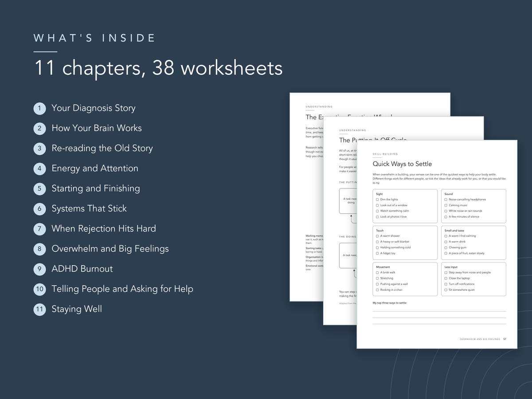This screenshot has width=532, height=399.
Task: Click the number 6 circle beside Systems That Stick
Action: click(39, 208)
